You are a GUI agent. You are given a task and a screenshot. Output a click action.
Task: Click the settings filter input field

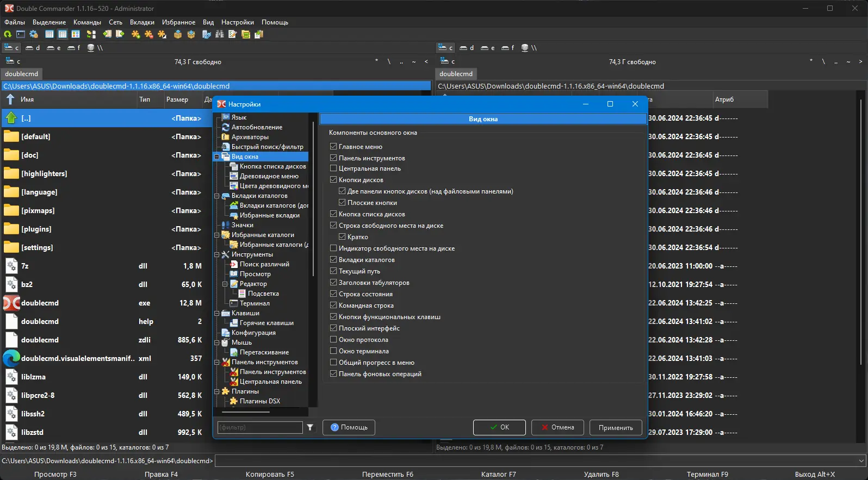(260, 427)
